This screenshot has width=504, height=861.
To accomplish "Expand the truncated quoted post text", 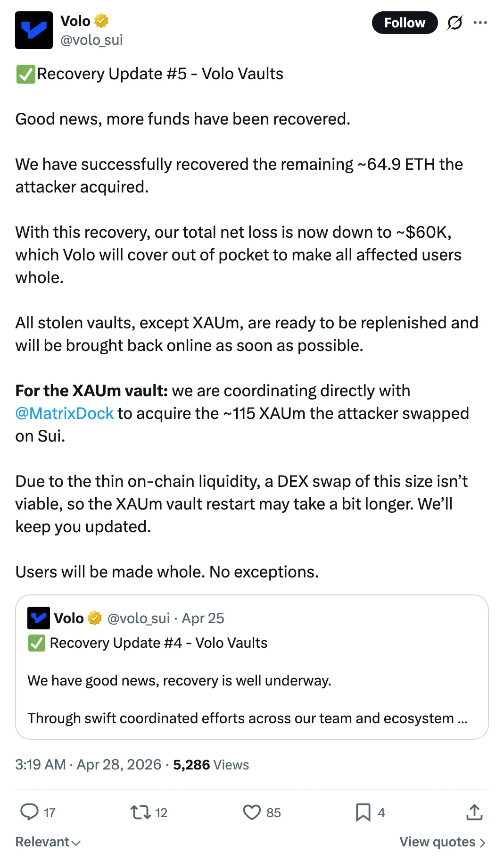I will point(462,719).
